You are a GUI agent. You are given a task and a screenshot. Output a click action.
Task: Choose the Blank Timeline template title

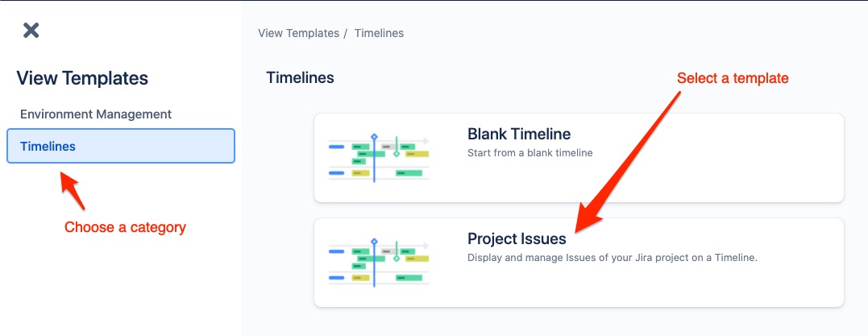point(519,135)
